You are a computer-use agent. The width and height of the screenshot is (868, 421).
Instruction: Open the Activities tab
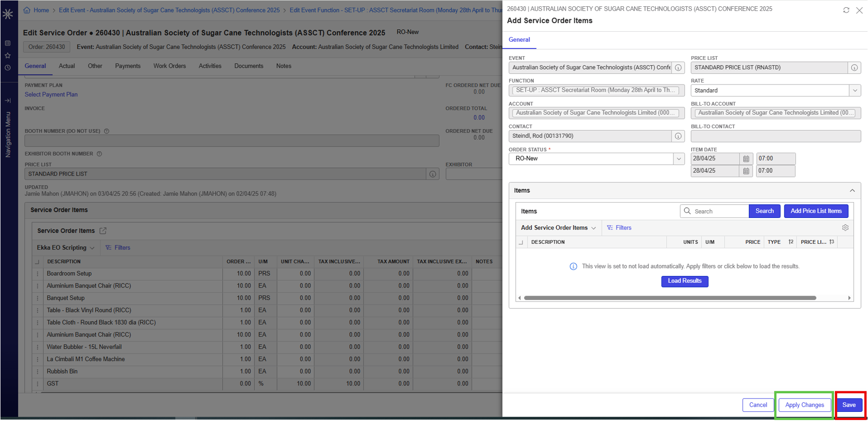pyautogui.click(x=210, y=66)
